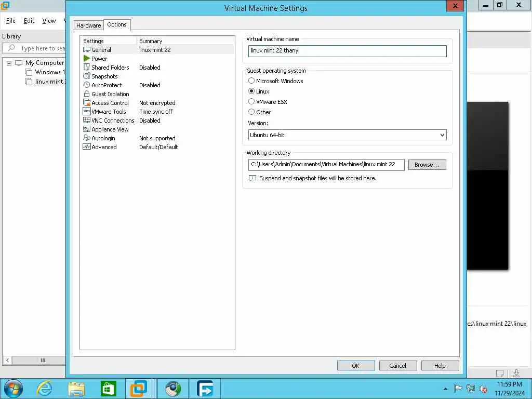Click the Default/Default summary text

158,147
